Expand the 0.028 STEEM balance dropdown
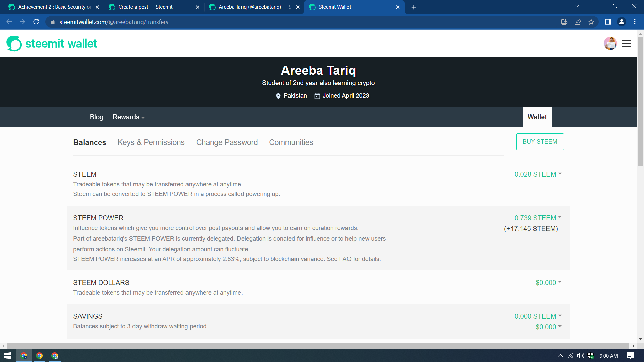Image resolution: width=644 pixels, height=362 pixels. click(x=538, y=174)
